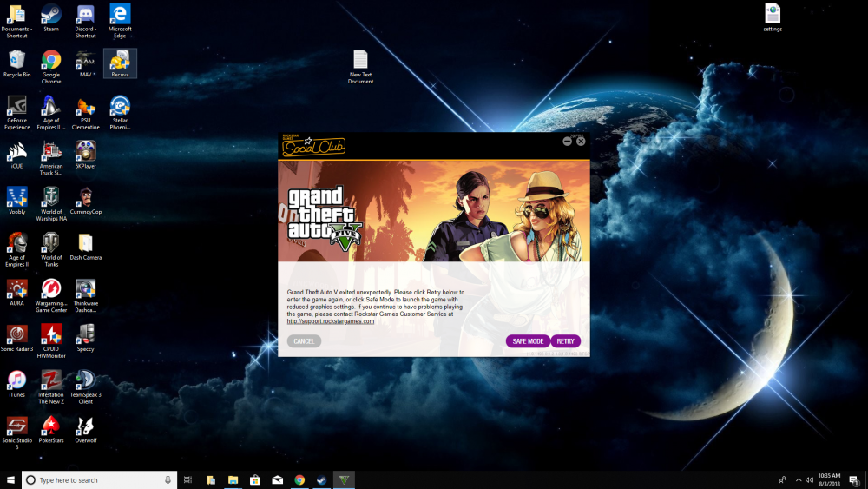The width and height of the screenshot is (868, 489).
Task: Open the Windows Start menu
Action: [10, 480]
